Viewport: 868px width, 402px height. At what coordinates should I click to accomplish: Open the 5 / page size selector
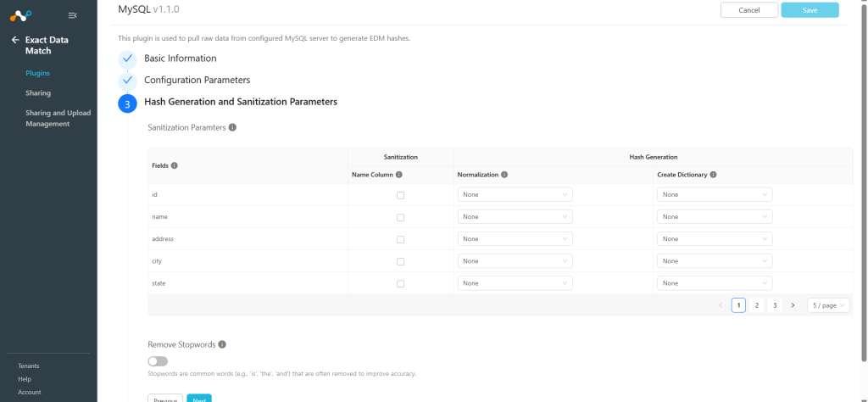pos(828,305)
